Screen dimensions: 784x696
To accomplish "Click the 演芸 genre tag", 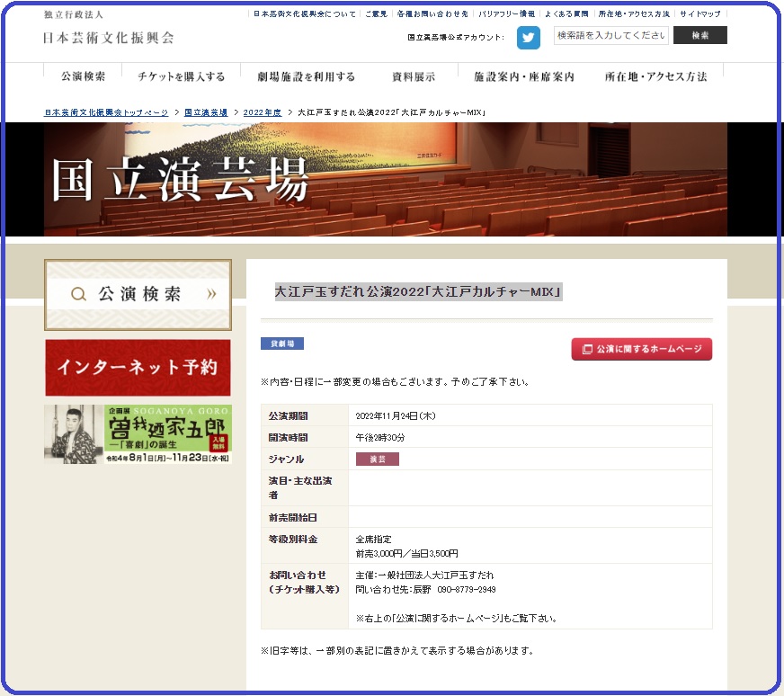I will click(x=378, y=459).
